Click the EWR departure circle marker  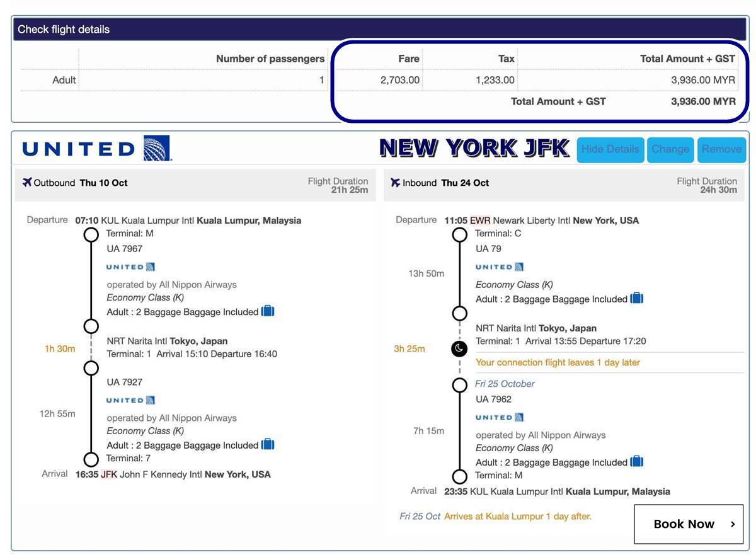click(x=460, y=235)
